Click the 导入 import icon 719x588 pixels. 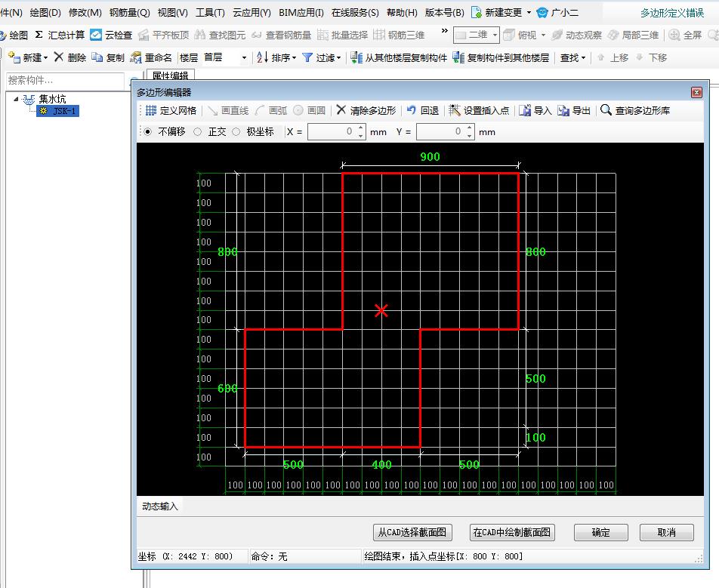tap(525, 110)
